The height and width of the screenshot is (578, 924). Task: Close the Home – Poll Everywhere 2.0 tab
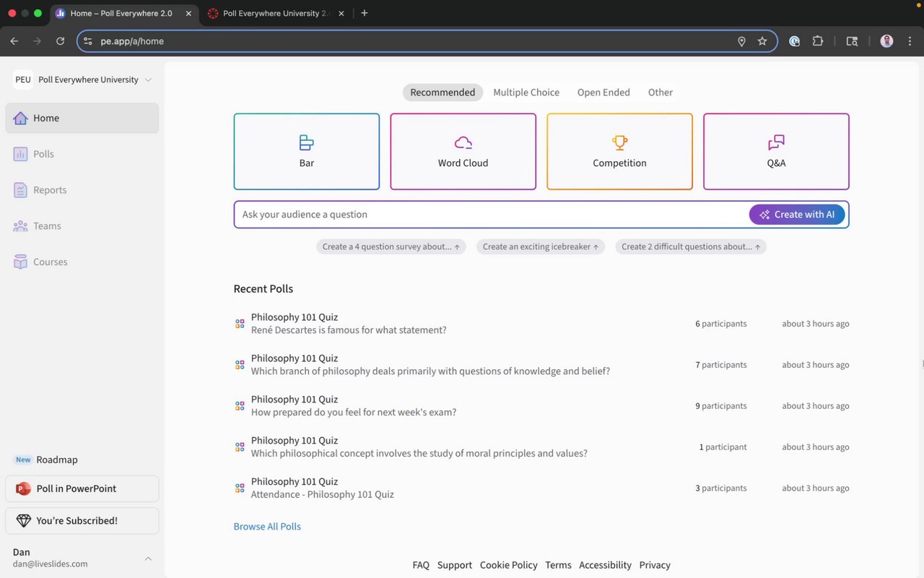coord(188,13)
